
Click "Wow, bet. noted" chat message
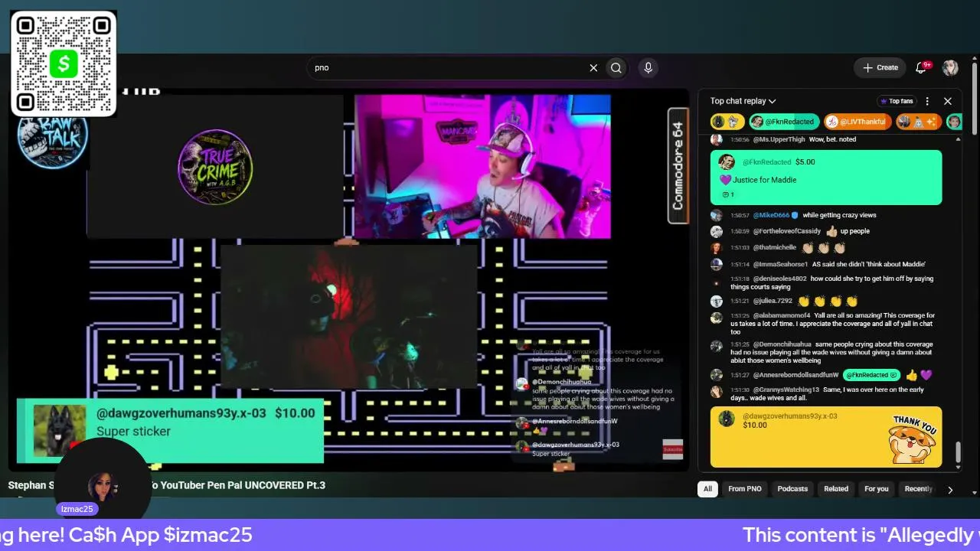(833, 139)
